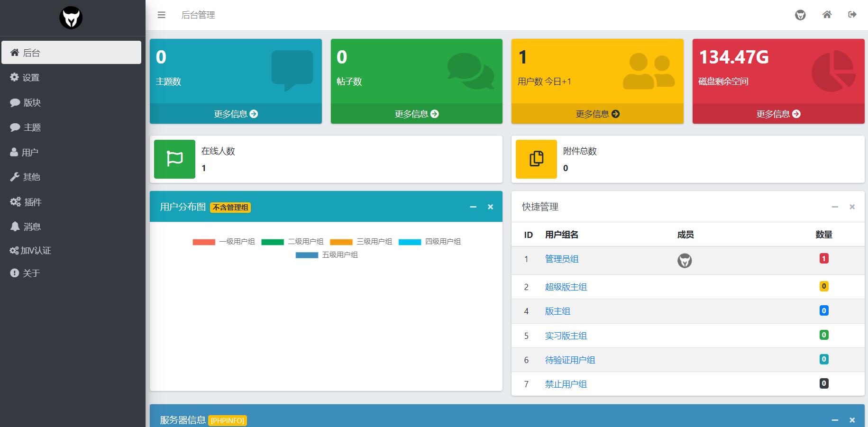Check the 消息 messages section
The width and height of the screenshot is (868, 427).
[x=31, y=226]
